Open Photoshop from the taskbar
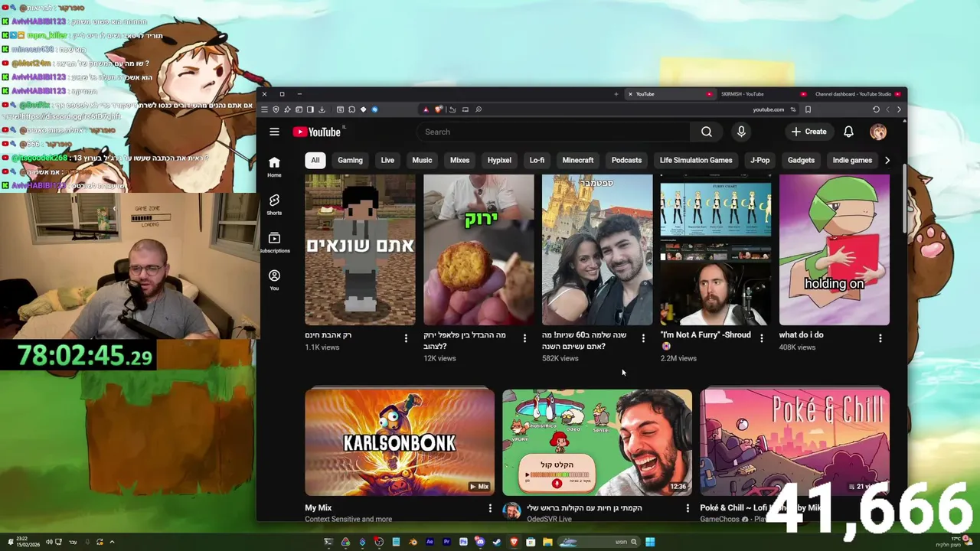Viewport: 980px width, 551px height. (x=464, y=542)
